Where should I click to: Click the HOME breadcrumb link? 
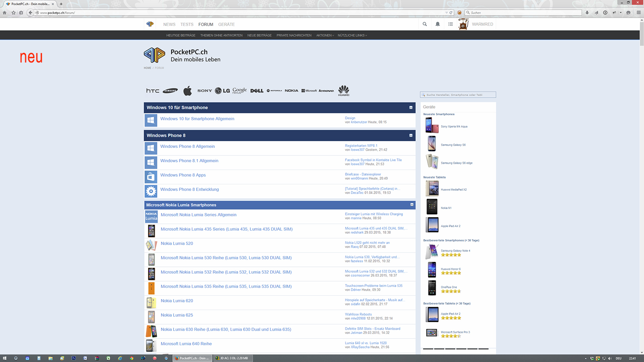click(148, 68)
